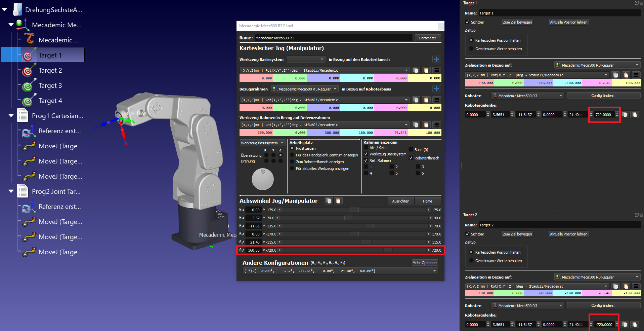This screenshot has width=644, height=331.
Task: Select 'Für aktuelles Werkzeug anzeigen' radio option
Action: (x=292, y=169)
